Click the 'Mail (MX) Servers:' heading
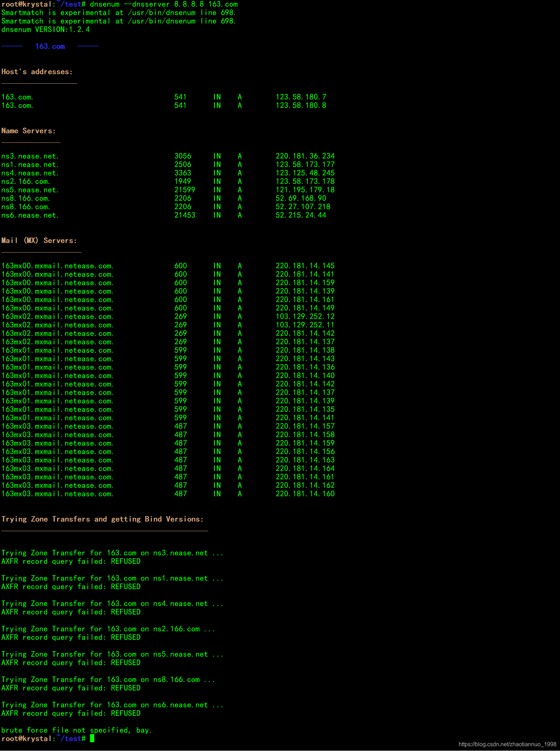This screenshot has height=751, width=560. [39, 241]
